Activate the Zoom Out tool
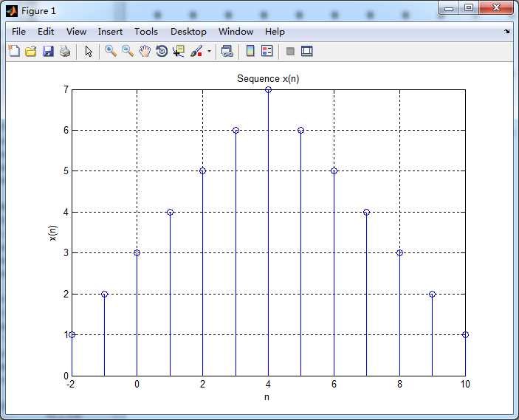This screenshot has height=420, width=519. [x=128, y=51]
